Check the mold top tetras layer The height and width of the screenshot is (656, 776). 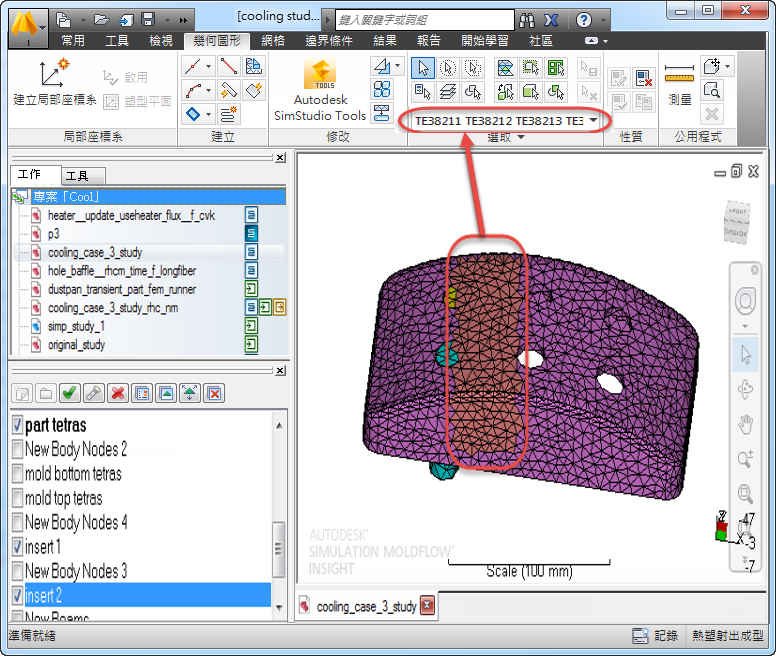click(x=18, y=498)
